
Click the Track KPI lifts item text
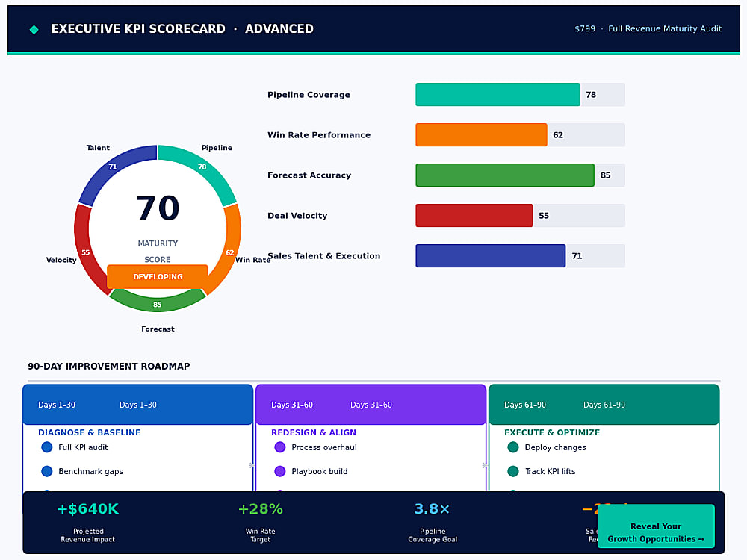(x=550, y=471)
